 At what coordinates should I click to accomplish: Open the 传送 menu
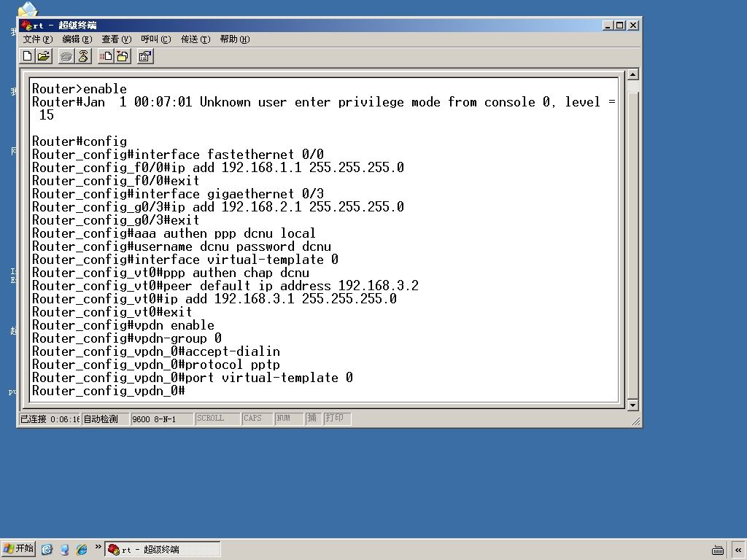tap(196, 39)
